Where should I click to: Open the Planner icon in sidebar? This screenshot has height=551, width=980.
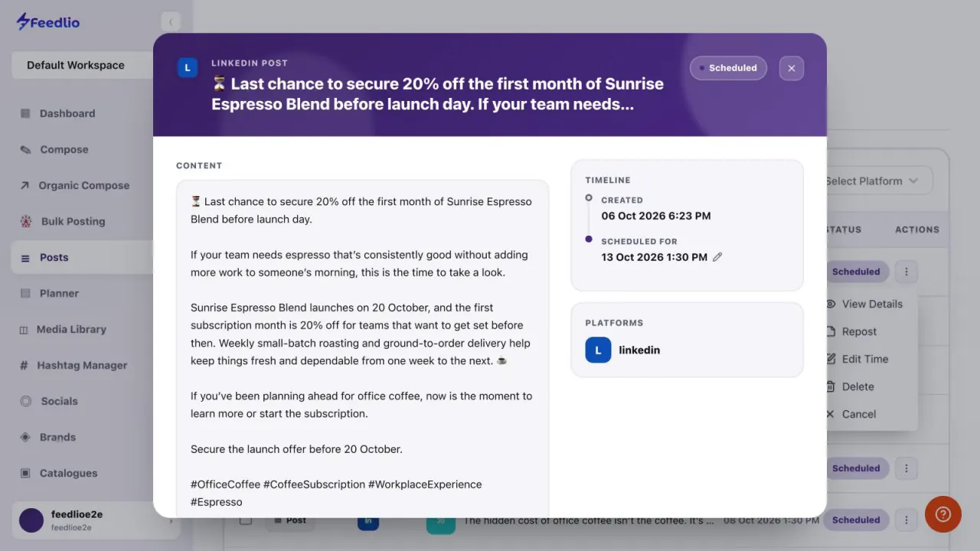[25, 293]
